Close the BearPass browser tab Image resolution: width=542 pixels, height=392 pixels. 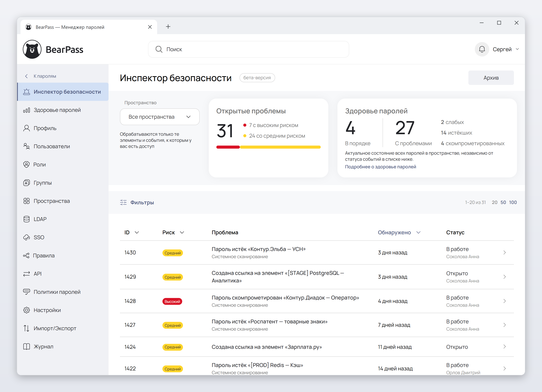coord(150,27)
